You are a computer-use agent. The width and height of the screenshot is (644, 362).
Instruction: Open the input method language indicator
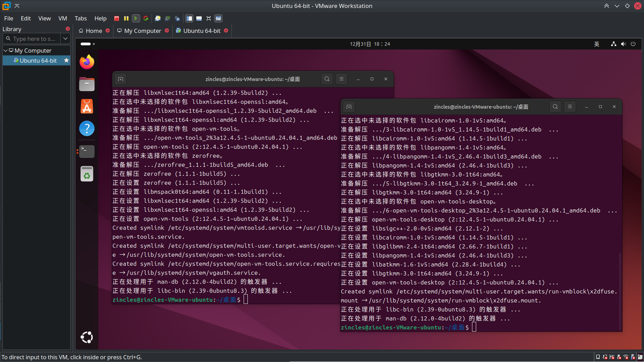pos(597,44)
